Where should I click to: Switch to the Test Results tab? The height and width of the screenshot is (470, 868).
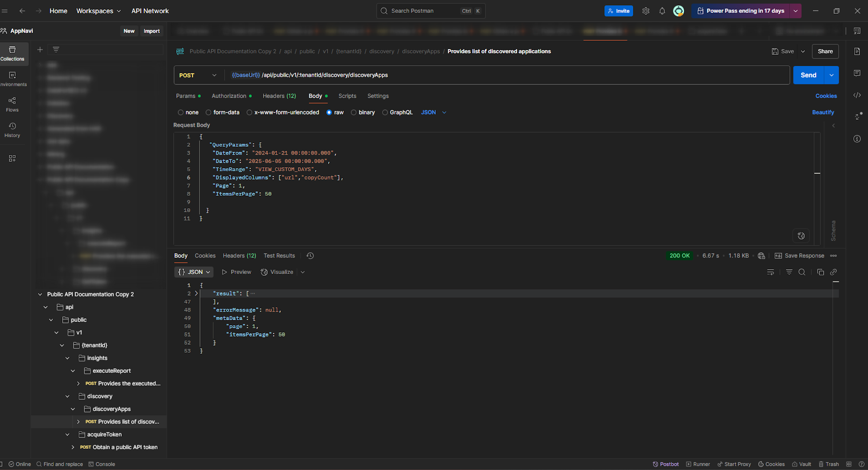279,256
